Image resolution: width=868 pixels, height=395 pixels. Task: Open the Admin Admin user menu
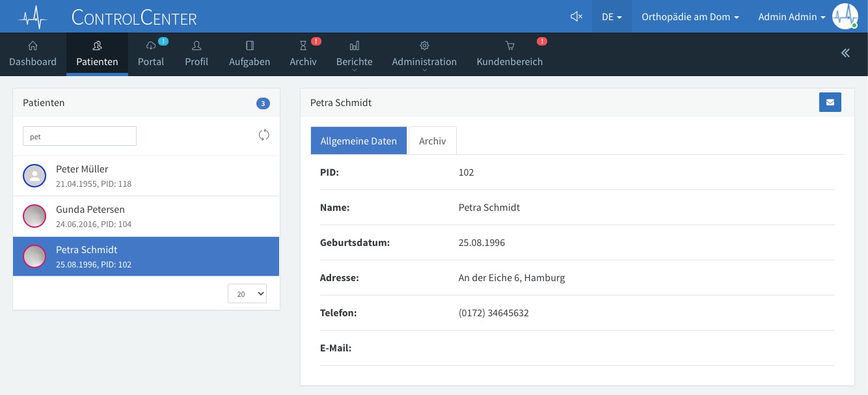point(792,17)
